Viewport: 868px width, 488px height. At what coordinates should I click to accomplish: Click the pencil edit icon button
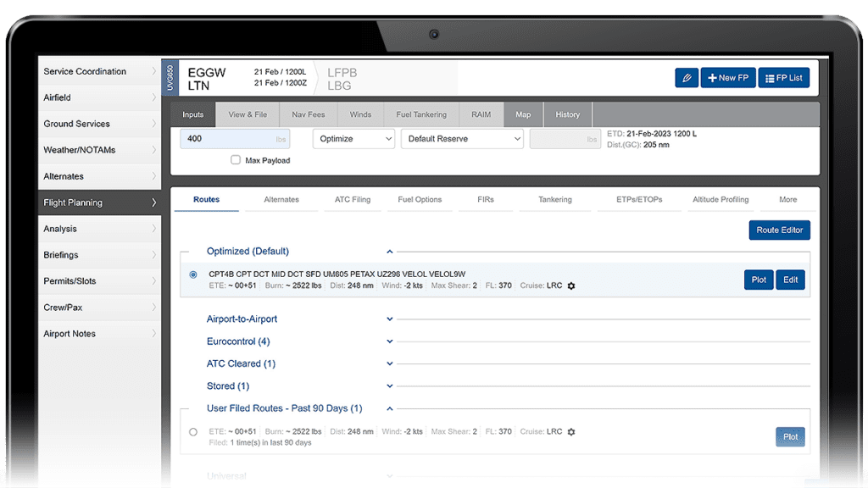687,78
